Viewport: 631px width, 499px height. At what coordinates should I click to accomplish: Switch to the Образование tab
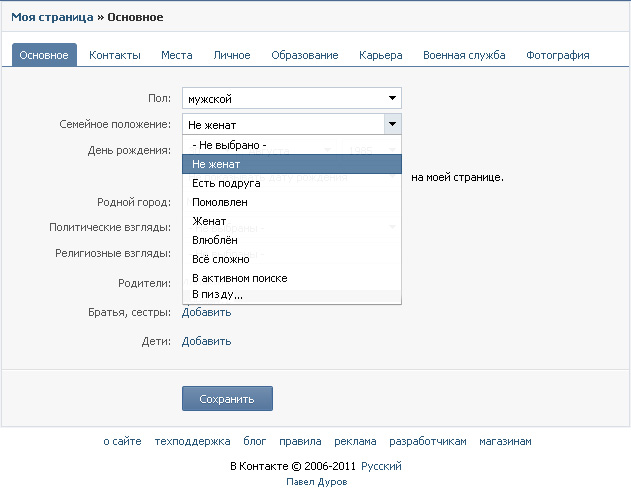[305, 55]
